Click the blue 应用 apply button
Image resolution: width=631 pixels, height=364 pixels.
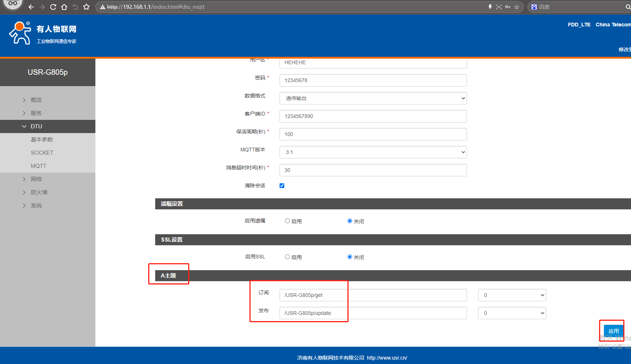[613, 331]
